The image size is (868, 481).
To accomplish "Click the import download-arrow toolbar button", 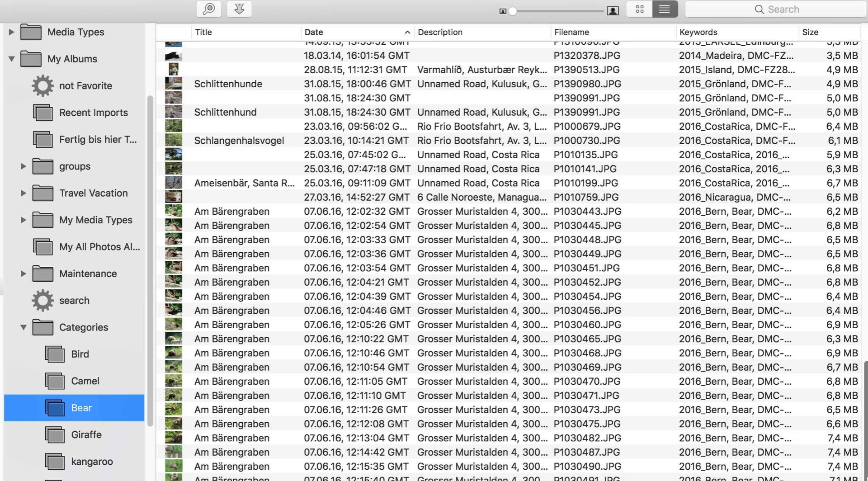I will coord(239,9).
